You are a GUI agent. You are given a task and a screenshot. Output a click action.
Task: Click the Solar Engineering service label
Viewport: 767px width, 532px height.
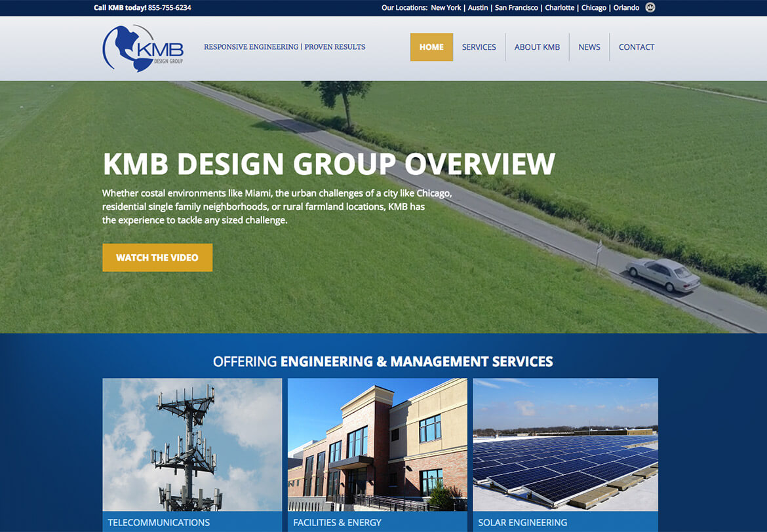click(522, 522)
